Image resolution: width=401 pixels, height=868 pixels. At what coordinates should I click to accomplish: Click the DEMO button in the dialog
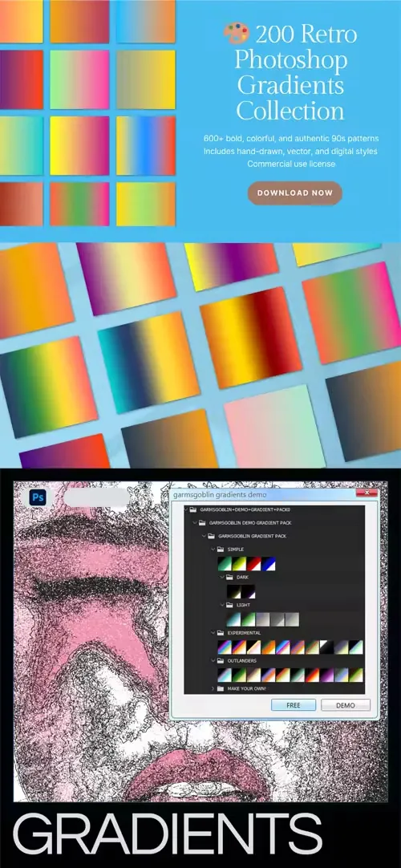(x=346, y=705)
